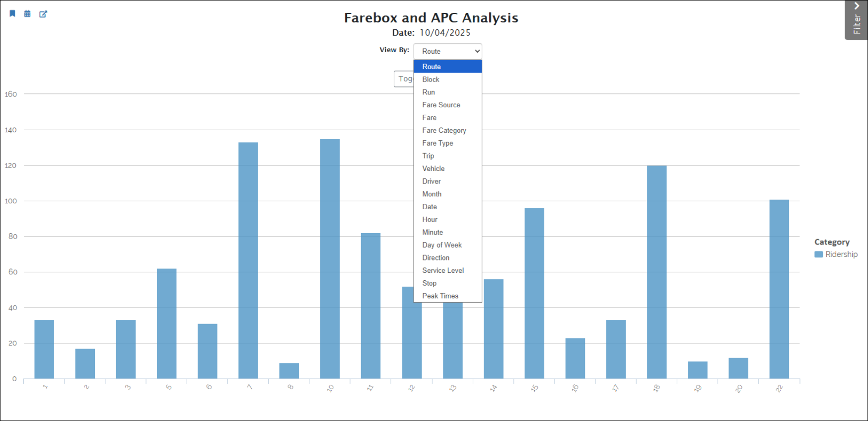The image size is (868, 421).
Task: Toggle the Ridership legend series
Action: pyautogui.click(x=841, y=254)
